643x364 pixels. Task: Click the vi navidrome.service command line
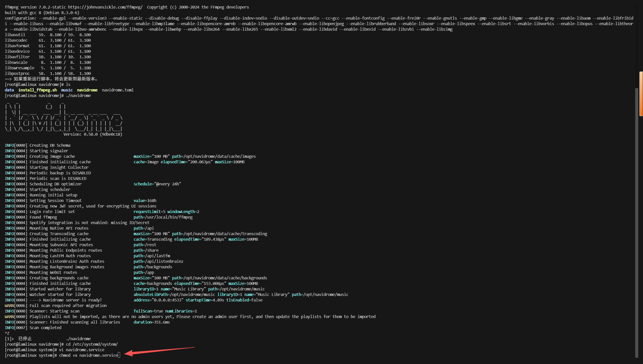82,350
